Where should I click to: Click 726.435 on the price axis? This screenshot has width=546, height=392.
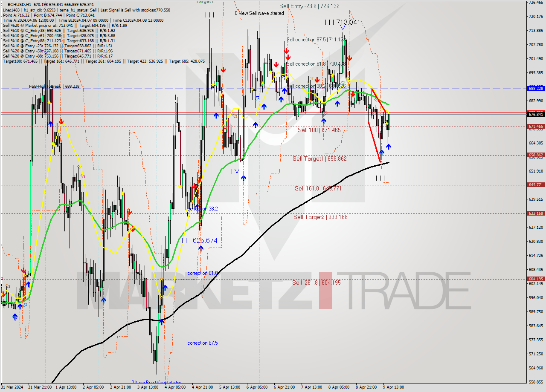pyautogui.click(x=536, y=3)
